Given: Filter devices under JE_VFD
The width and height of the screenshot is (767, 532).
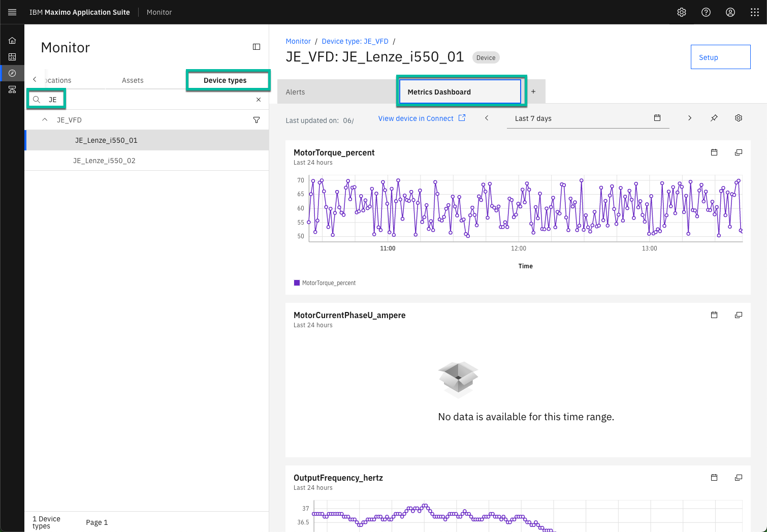Looking at the screenshot, I should 257,120.
